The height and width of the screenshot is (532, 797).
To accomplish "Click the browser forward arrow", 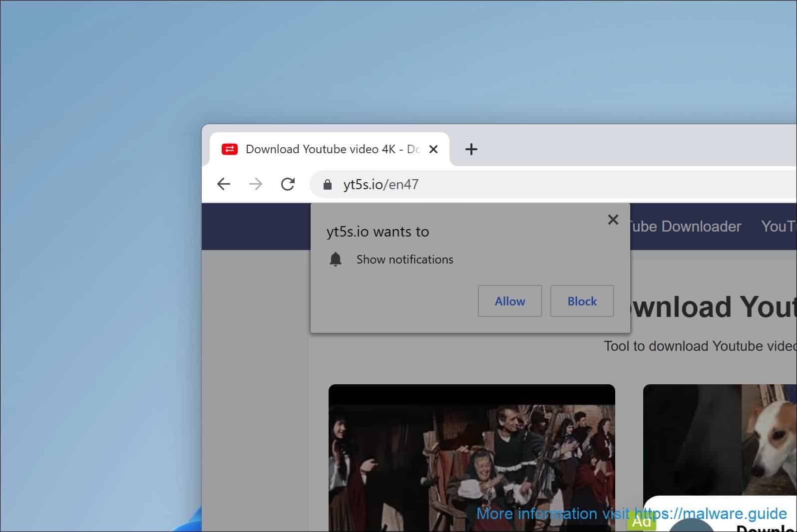I will point(256,184).
